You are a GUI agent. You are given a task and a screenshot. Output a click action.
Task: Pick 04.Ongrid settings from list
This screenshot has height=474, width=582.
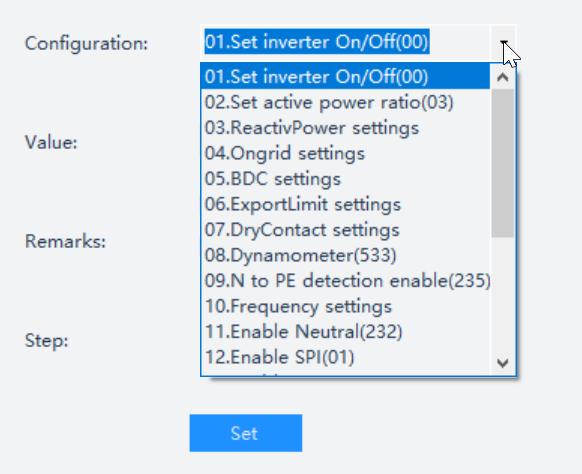(345, 153)
